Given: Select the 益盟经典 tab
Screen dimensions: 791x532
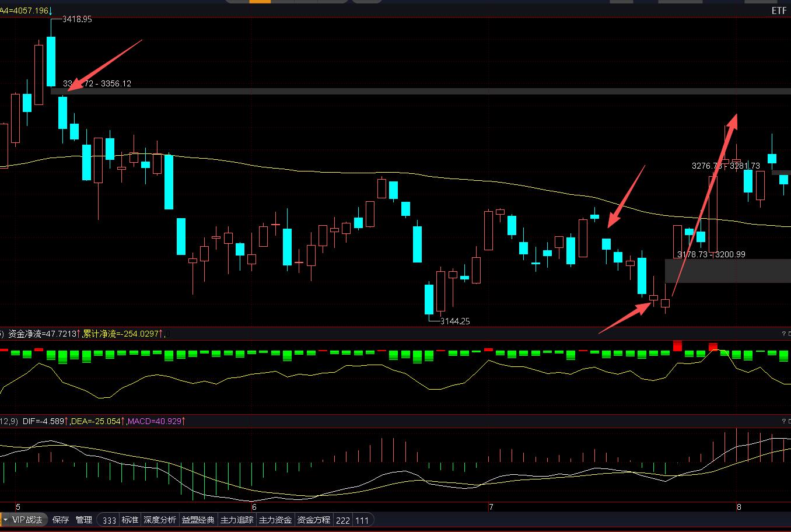Looking at the screenshot, I should point(198,520).
